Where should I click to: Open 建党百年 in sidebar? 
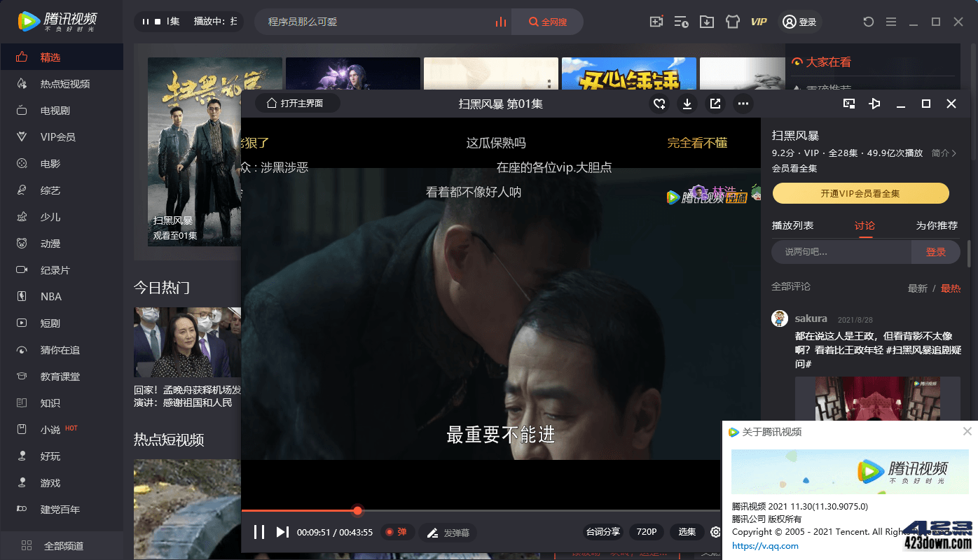point(62,510)
